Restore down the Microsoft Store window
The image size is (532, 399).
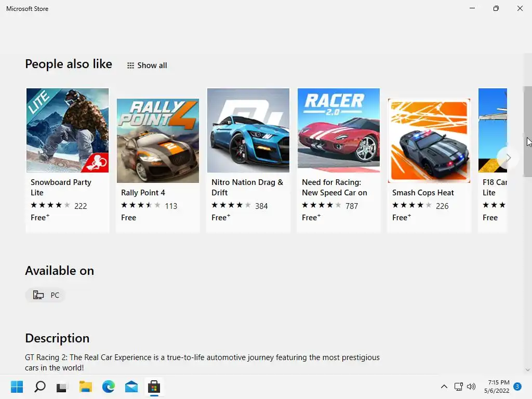click(x=496, y=8)
